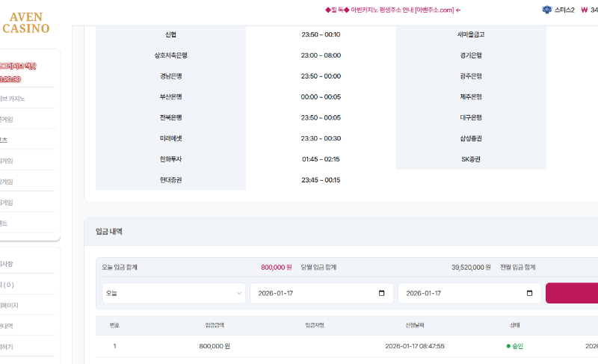The width and height of the screenshot is (598, 364).
Task: Expand the 오늘 period dropdown
Action: coord(173,293)
